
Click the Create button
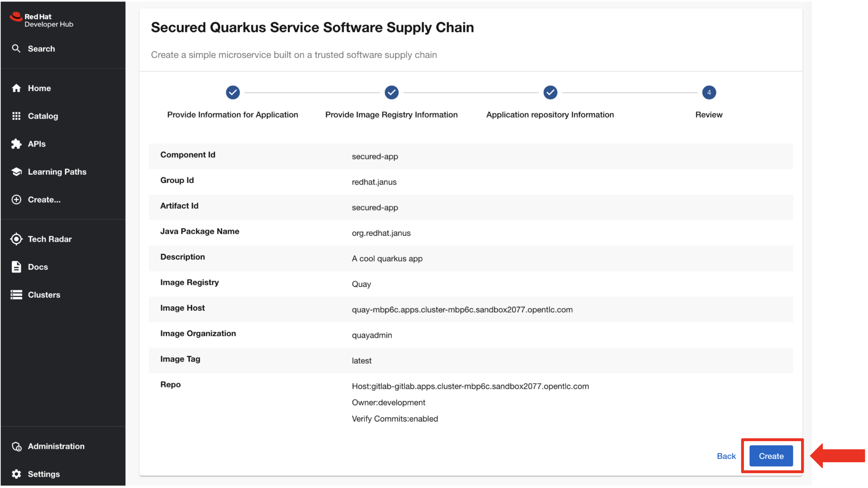coord(771,456)
